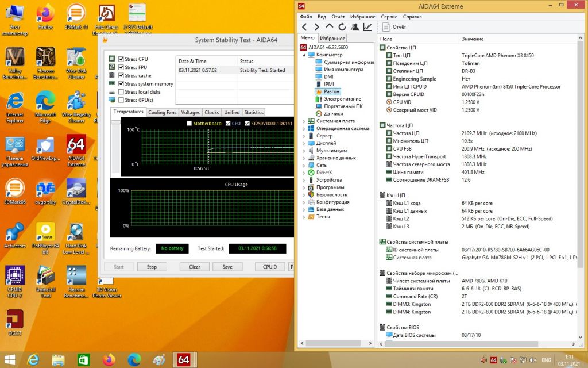588x368 pixels.
Task: Enable Stress local disks checkbox
Action: pyautogui.click(x=121, y=92)
